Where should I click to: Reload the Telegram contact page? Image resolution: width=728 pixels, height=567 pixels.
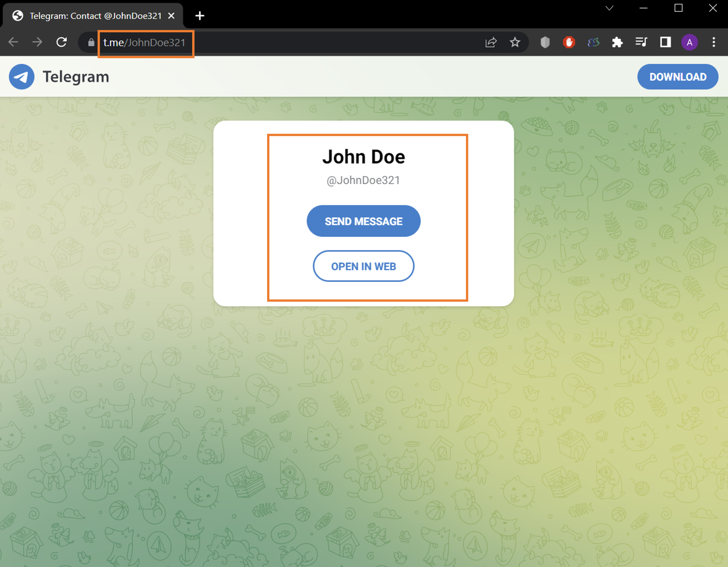click(62, 42)
